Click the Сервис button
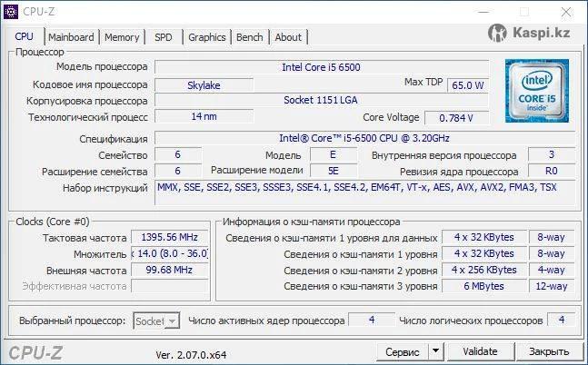 [402, 351]
